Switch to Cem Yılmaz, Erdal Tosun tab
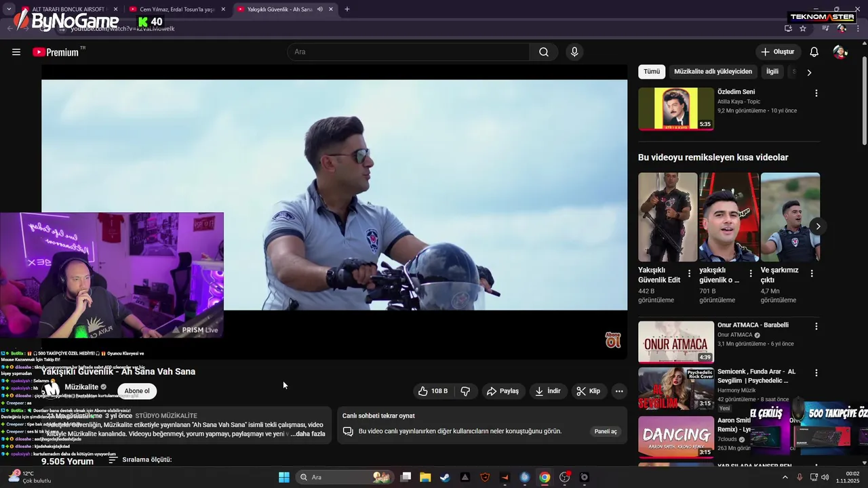The height and width of the screenshot is (488, 868). (x=176, y=9)
